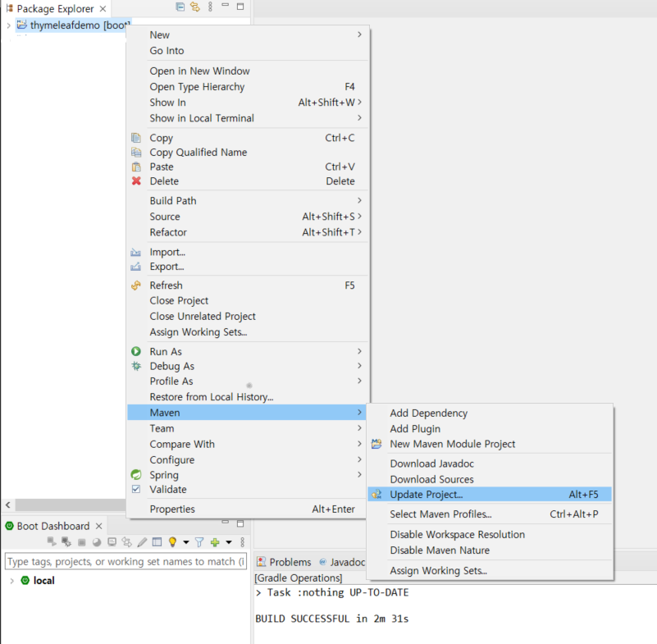
Task: Click the Boot Dashboard debug start icon
Action: [x=66, y=541]
